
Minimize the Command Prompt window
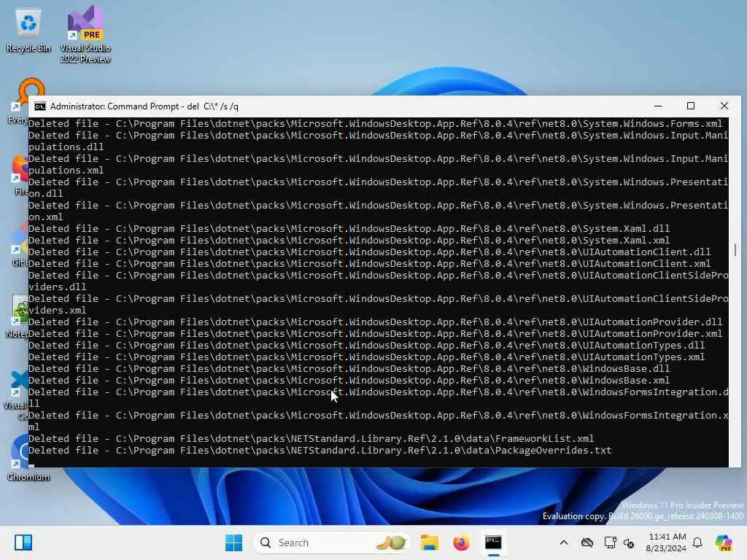click(x=658, y=106)
